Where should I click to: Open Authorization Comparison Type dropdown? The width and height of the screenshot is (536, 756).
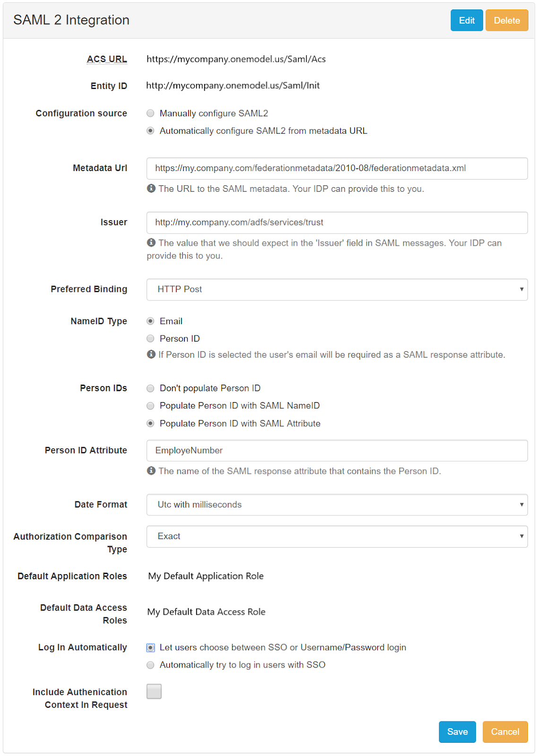337,536
